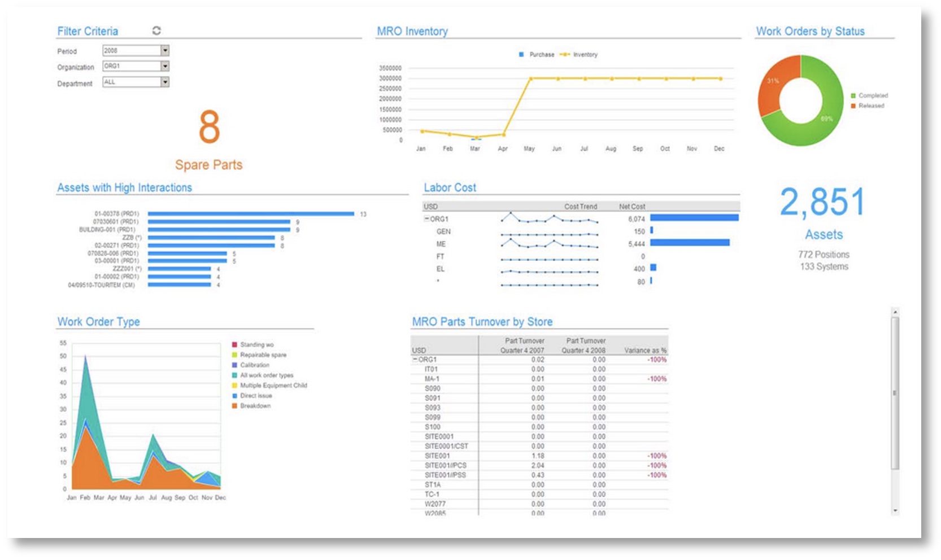This screenshot has width=941, height=560.
Task: Open the Department dropdown
Action: tap(165, 82)
